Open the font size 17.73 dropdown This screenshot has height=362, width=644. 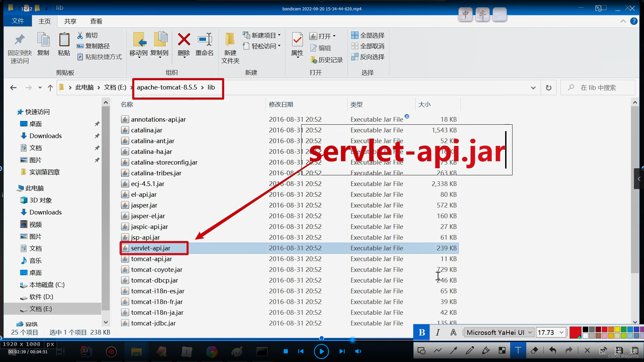pos(561,333)
